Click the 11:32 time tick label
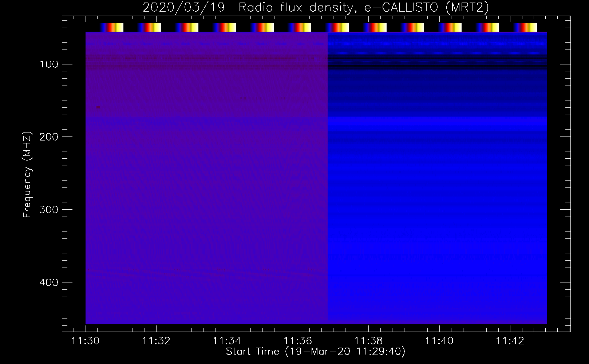Image resolution: width=589 pixels, height=364 pixels. (x=156, y=341)
